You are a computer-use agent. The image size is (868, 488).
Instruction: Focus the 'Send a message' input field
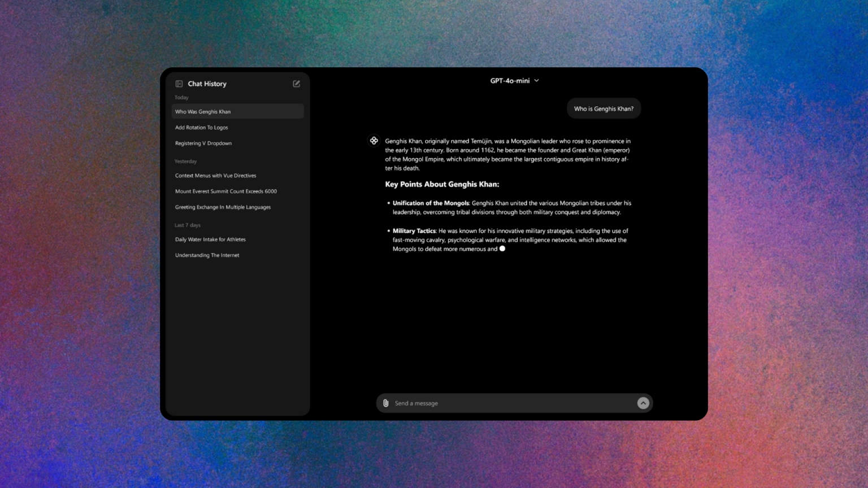pos(514,403)
